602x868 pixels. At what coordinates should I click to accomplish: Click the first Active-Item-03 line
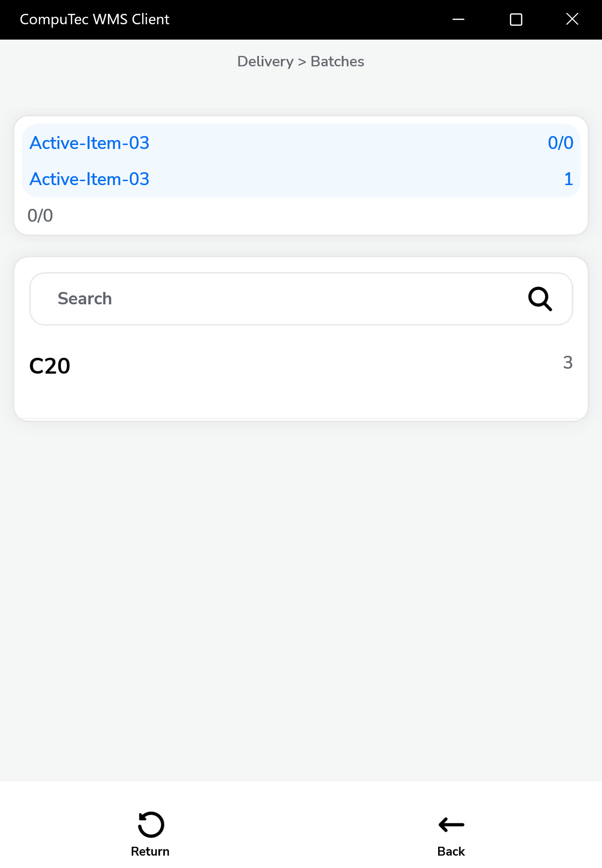click(90, 143)
